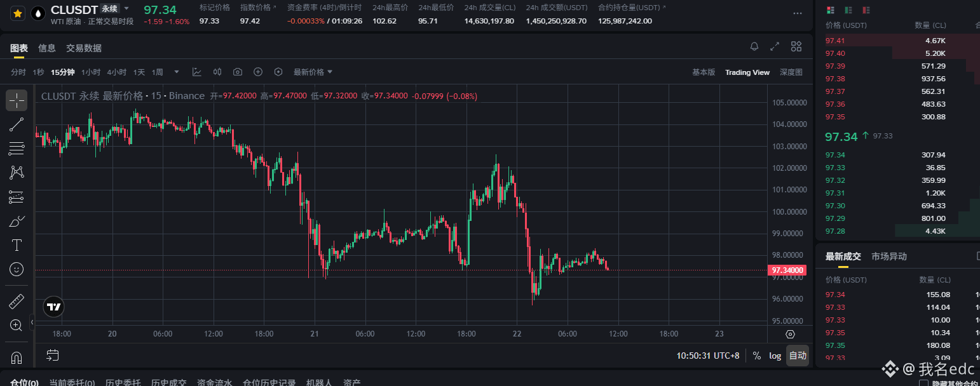
Task: Select the horizontal lines Fibonacci tool
Action: [x=17, y=149]
